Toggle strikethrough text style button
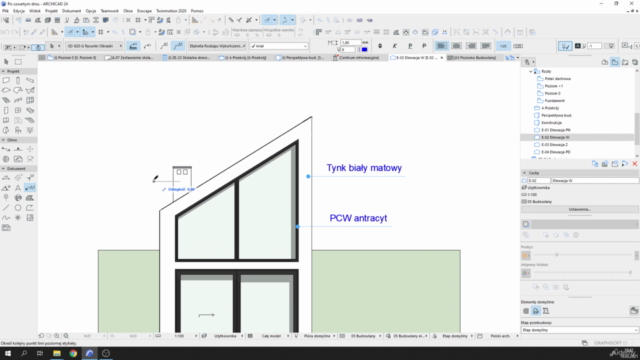This screenshot has height=360, width=640. [424, 46]
